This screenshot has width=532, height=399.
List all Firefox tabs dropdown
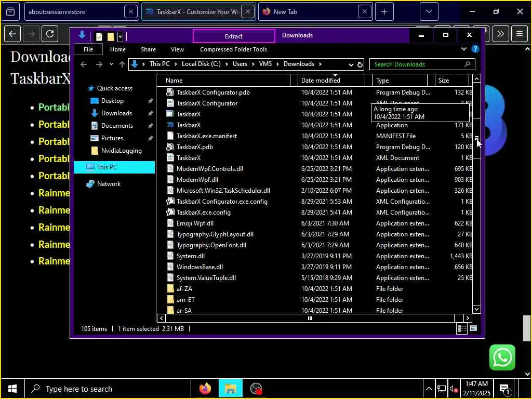[429, 12]
